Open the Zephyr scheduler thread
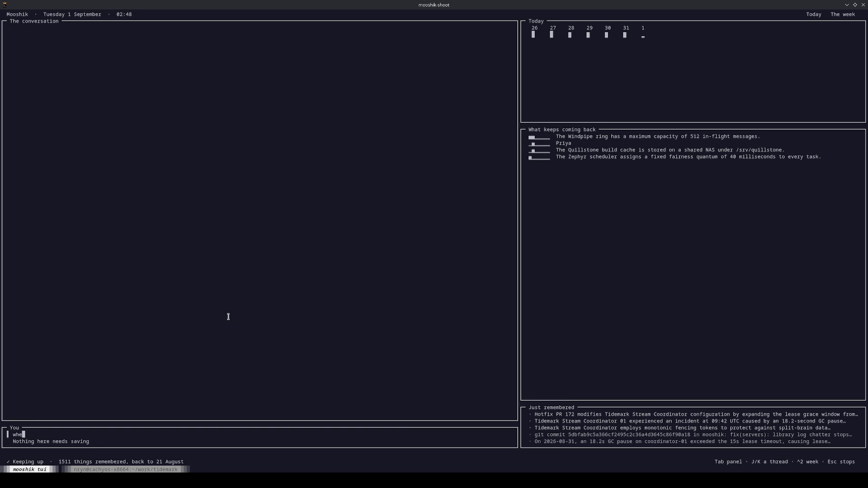Screen dimensions: 868x488 (689, 157)
